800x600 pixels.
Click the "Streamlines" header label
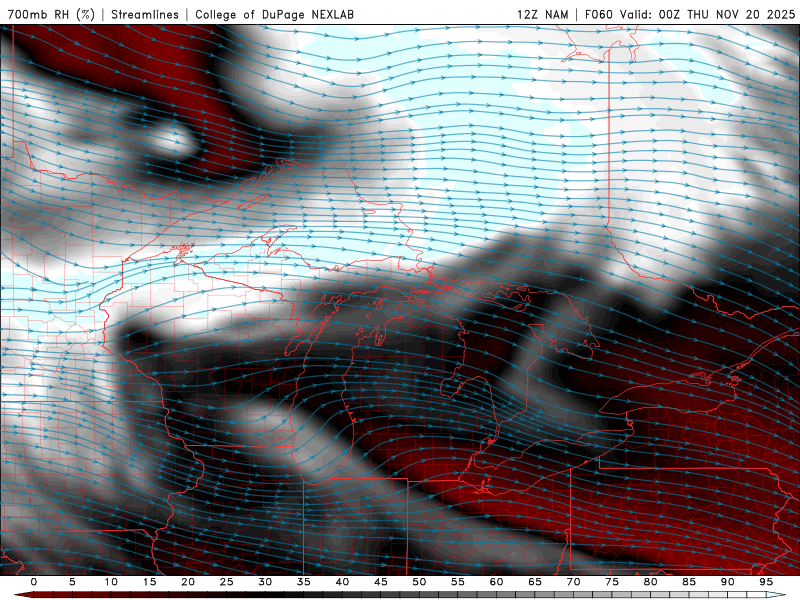click(x=145, y=14)
